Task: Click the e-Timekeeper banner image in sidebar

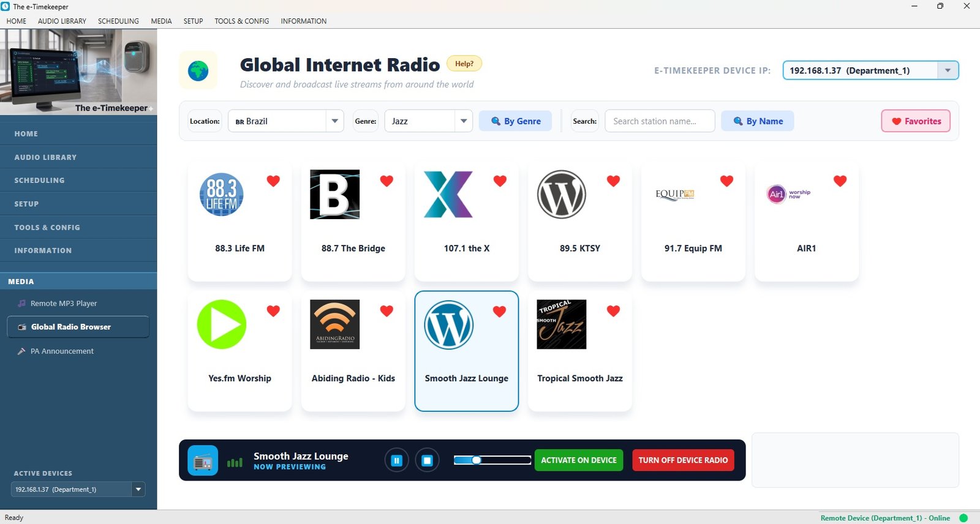Action: coord(78,72)
